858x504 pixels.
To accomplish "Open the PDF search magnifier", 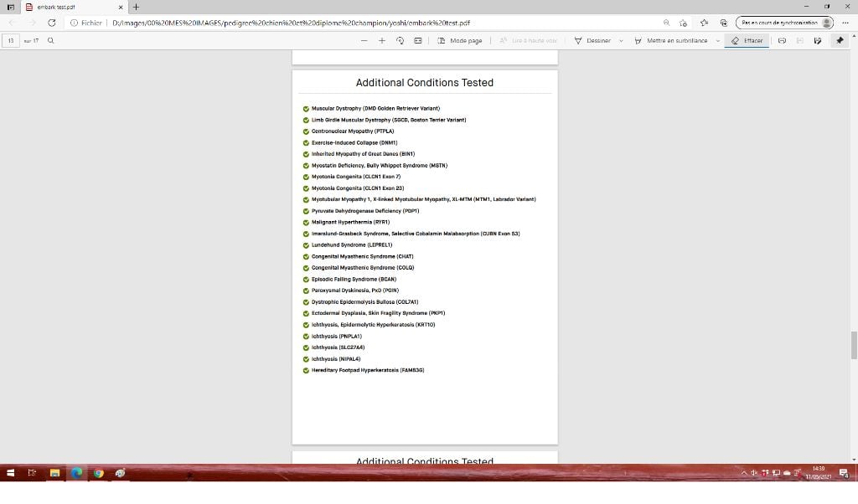I will tap(51, 40).
